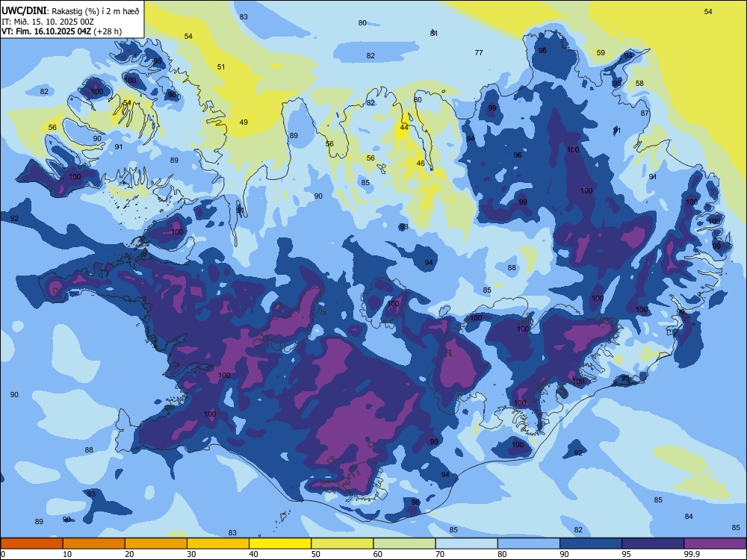Select the '30' legend tick label
Screen dimensions: 747x560
191,554
